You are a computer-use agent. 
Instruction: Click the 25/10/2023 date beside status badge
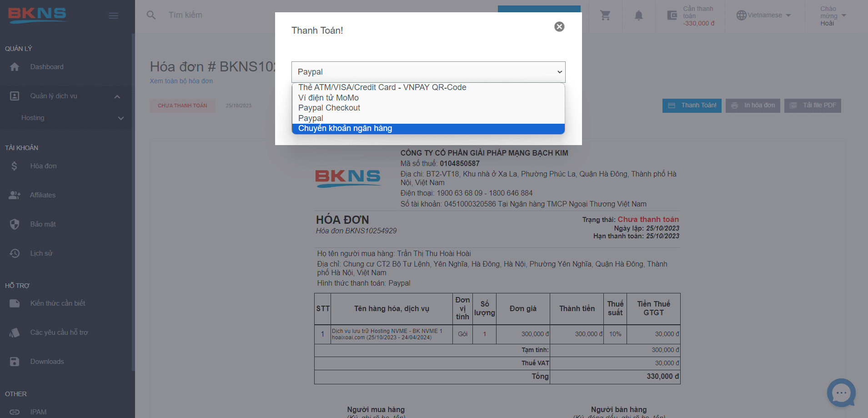click(x=238, y=106)
